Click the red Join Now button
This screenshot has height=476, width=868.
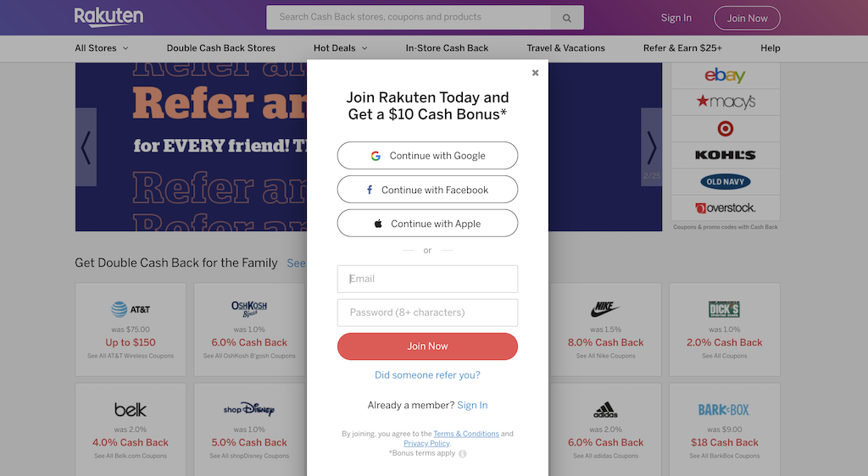[427, 346]
